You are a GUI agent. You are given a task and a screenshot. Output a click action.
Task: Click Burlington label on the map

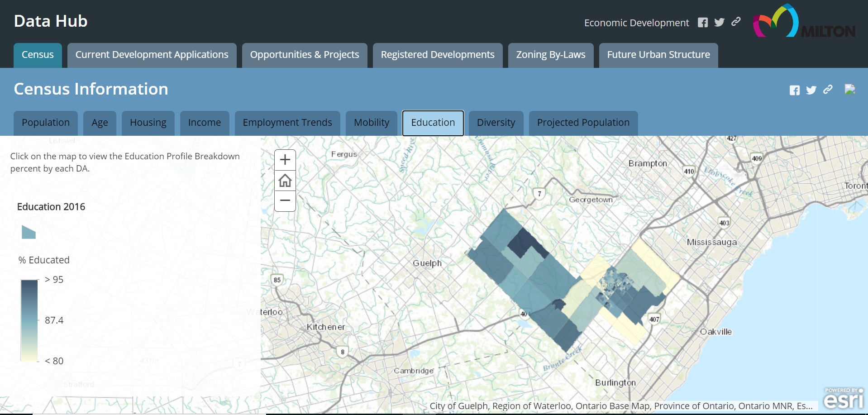(615, 382)
